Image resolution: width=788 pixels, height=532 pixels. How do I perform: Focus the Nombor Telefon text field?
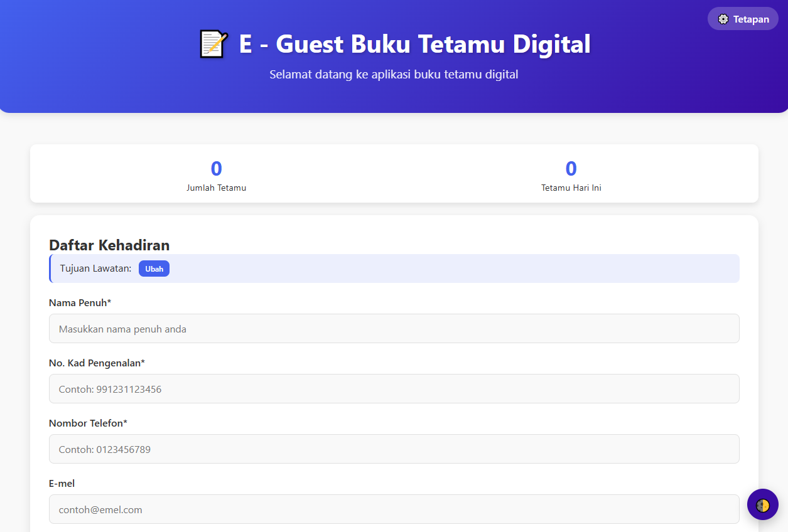[394, 449]
